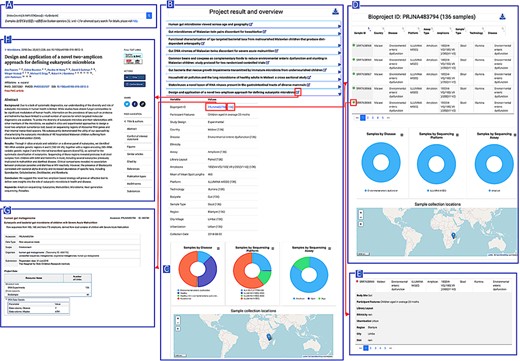Expand 'Gut bacteria that rescue growth impairments' project row
Image resolution: width=520 pixels, height=361 pixels.
pyautogui.click(x=339, y=72)
